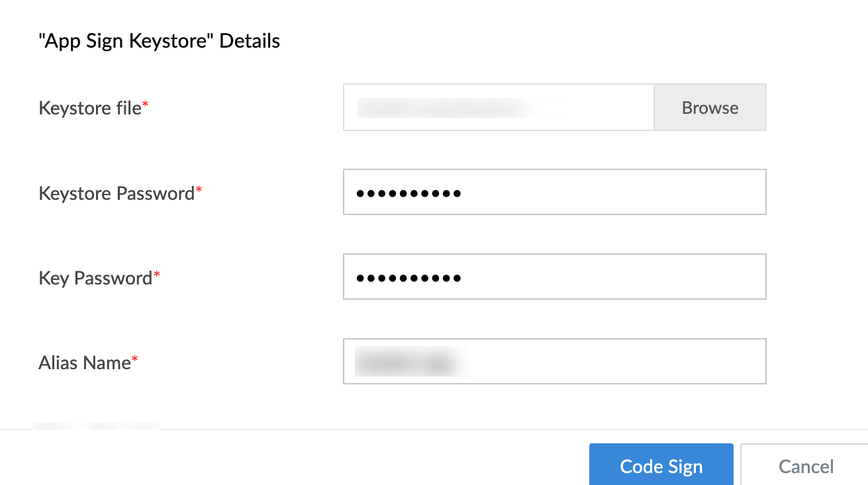Click the masked dots in Keystore Password
This screenshot has height=485, width=868.
[x=408, y=192]
